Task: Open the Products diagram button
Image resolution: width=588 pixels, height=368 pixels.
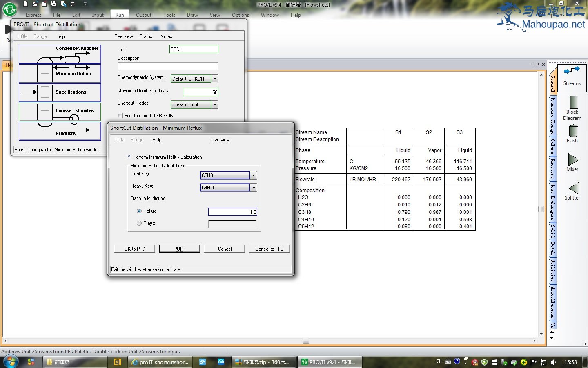Action: (x=60, y=131)
